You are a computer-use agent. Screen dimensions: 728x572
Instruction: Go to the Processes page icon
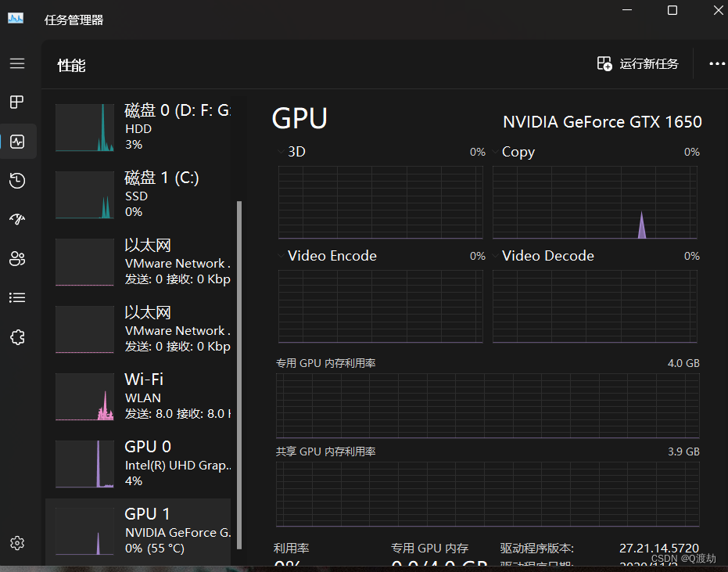click(x=17, y=102)
